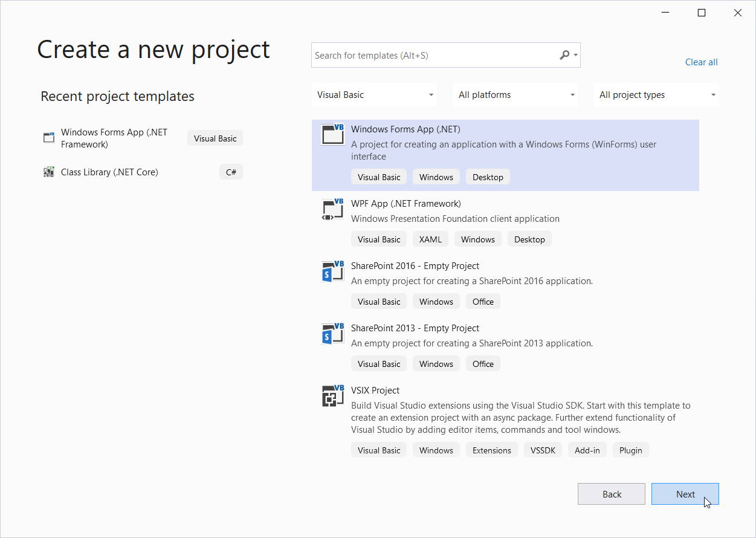The height and width of the screenshot is (538, 756).
Task: Select SharePoint 2016 - Empty Project title
Action: coord(415,266)
